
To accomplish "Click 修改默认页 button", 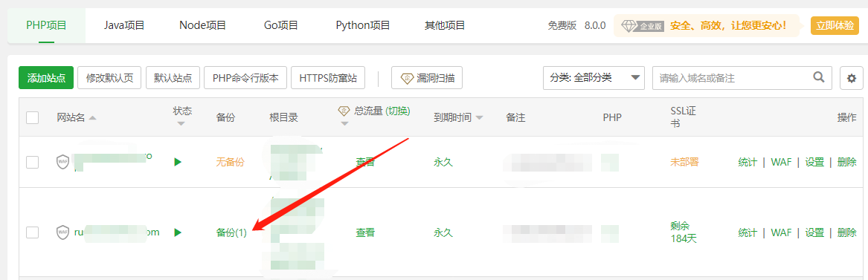I will click(x=109, y=78).
